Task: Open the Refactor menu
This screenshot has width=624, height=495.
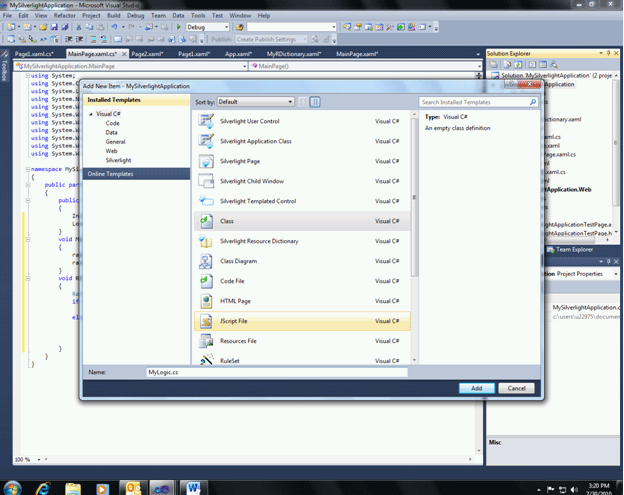Action: 64,16
